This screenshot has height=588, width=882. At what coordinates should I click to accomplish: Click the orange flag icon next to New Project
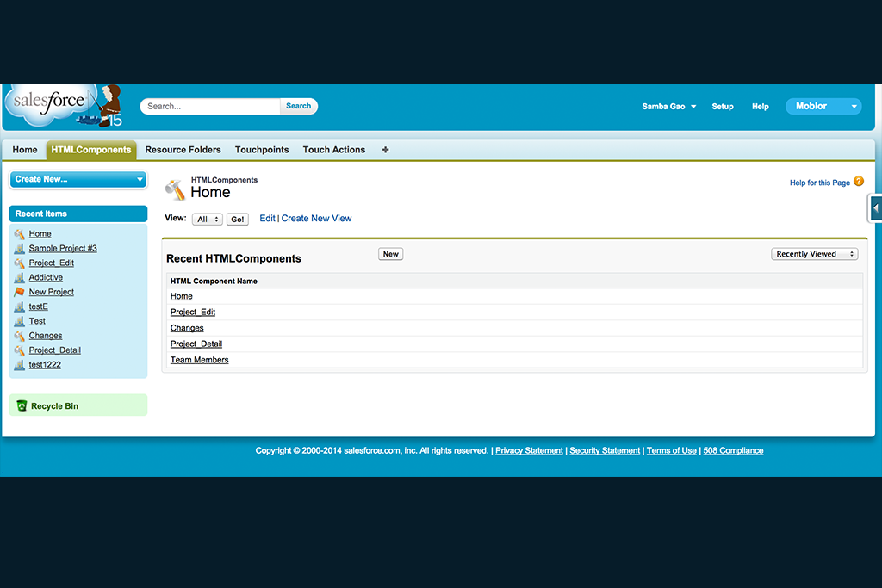coord(19,292)
